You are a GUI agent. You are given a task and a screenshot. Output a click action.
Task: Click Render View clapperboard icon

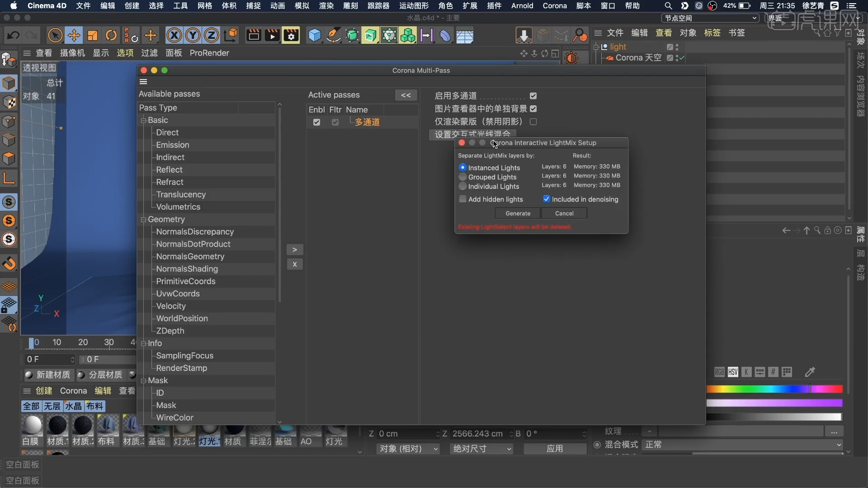point(254,35)
